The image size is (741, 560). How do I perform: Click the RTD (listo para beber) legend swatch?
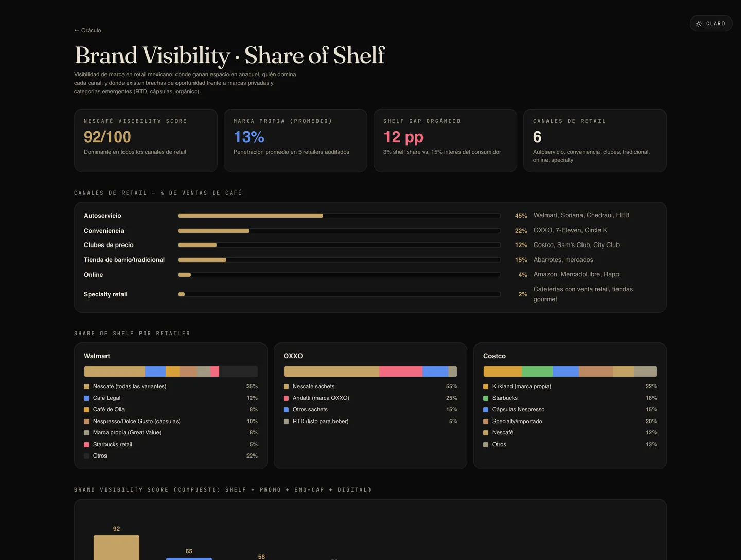coord(286,422)
